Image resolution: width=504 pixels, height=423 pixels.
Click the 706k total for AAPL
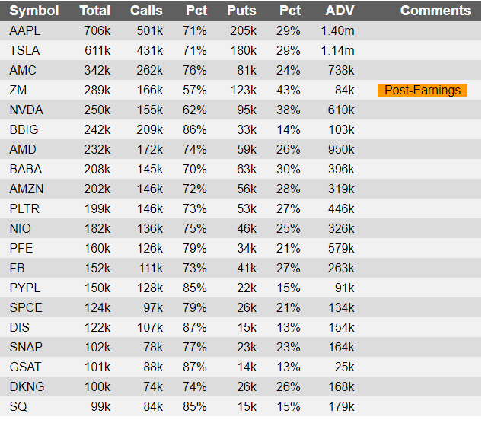click(97, 31)
